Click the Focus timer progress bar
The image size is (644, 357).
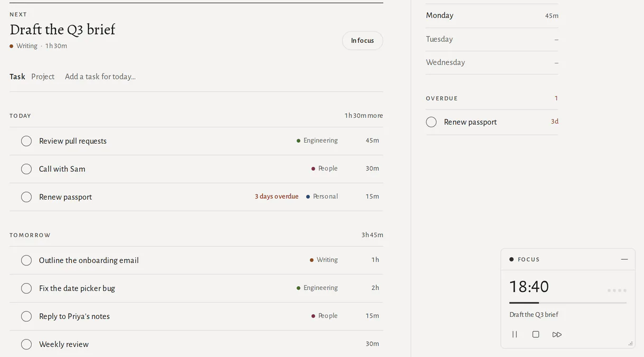click(x=568, y=303)
